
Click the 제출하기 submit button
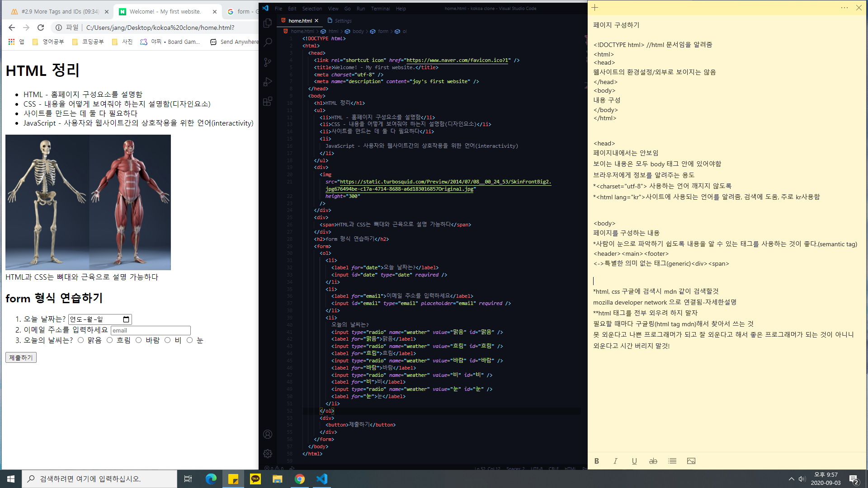21,357
